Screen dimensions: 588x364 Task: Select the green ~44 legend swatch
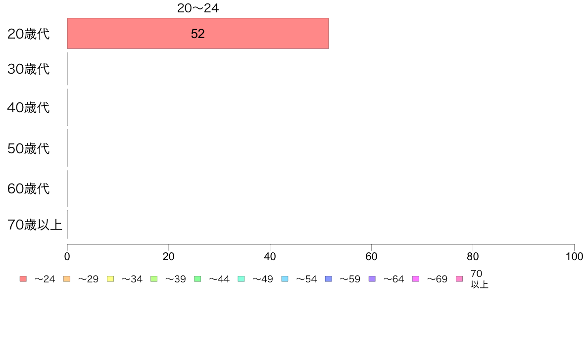tap(197, 279)
